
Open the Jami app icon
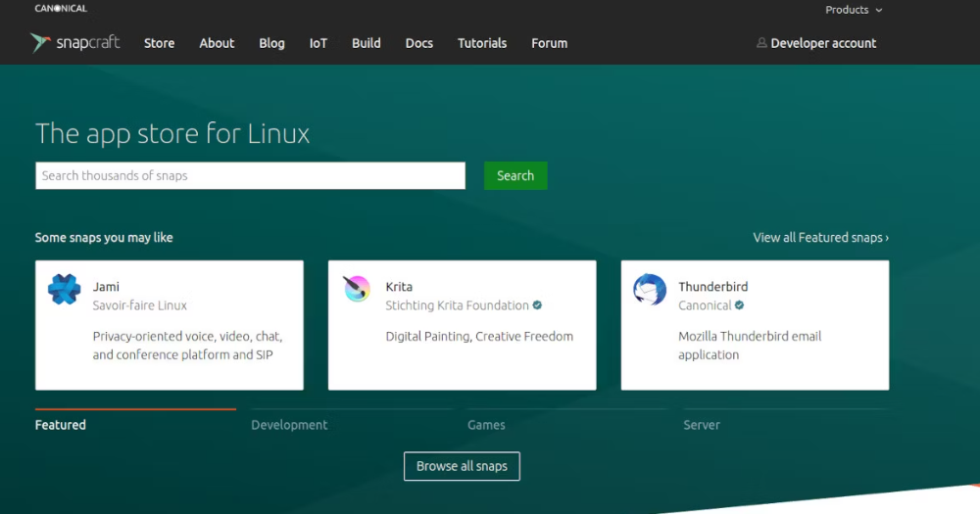pyautogui.click(x=65, y=289)
